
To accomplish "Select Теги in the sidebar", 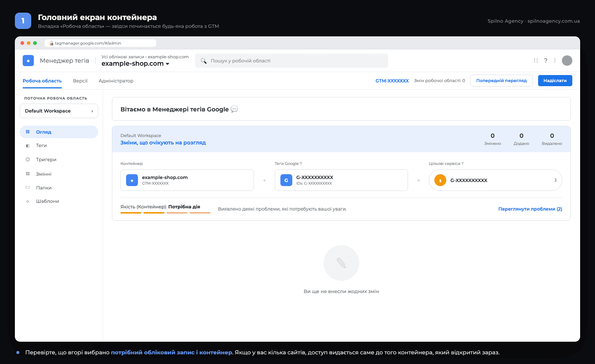I will pyautogui.click(x=59, y=146).
